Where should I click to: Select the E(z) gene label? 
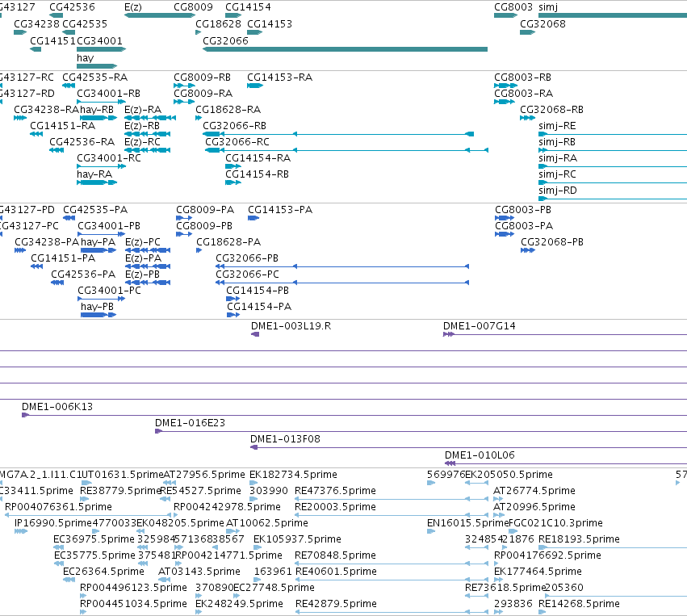pyautogui.click(x=133, y=7)
